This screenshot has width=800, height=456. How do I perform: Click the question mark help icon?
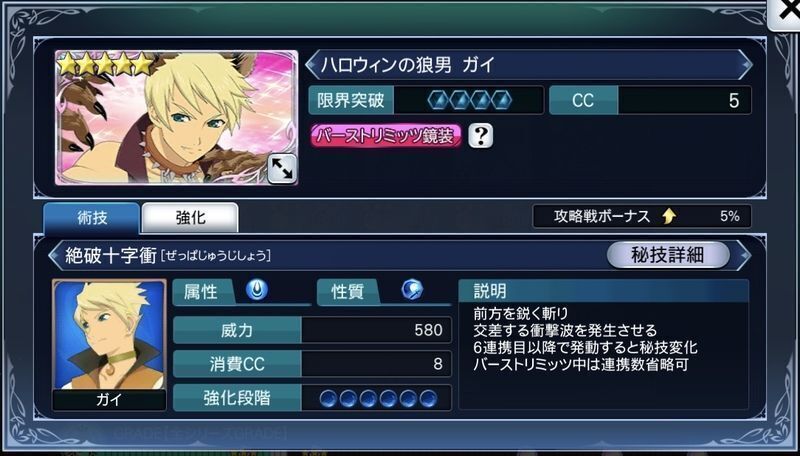click(480, 136)
